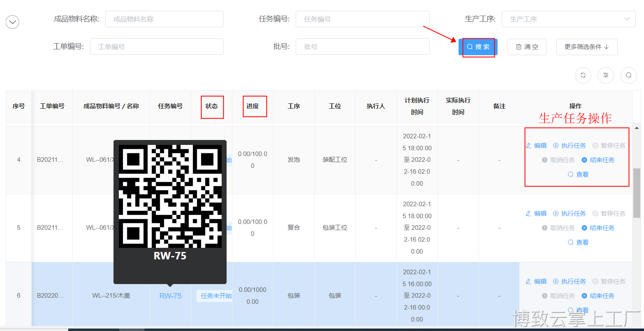
Task: Click the 发泡 process cell
Action: 294,160
